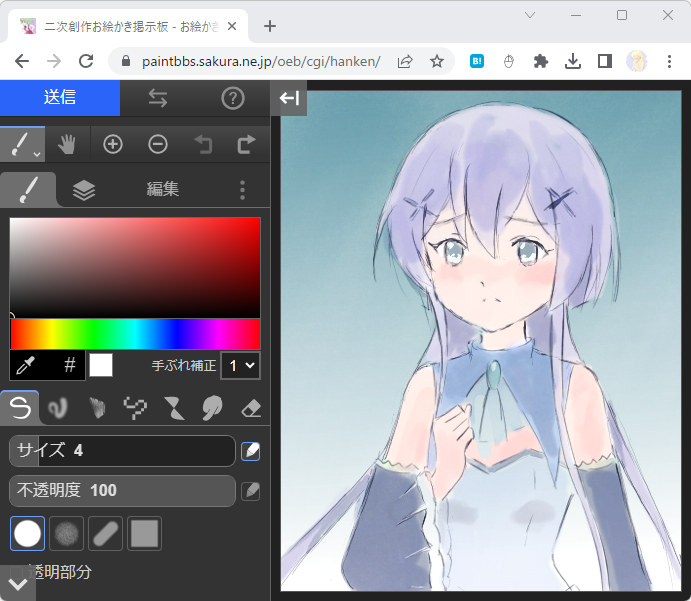Activate the eyedropper color picker
Viewport: 691px width, 601px height.
pyautogui.click(x=26, y=365)
